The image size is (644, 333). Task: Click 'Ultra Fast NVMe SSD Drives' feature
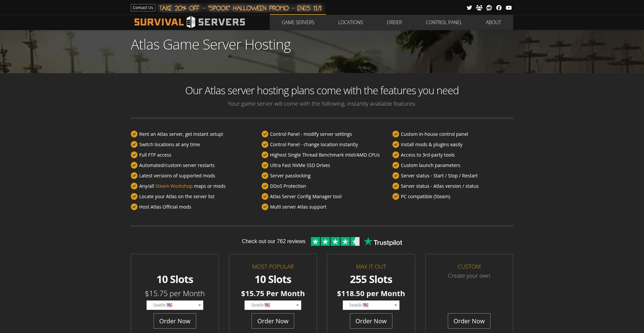[300, 165]
